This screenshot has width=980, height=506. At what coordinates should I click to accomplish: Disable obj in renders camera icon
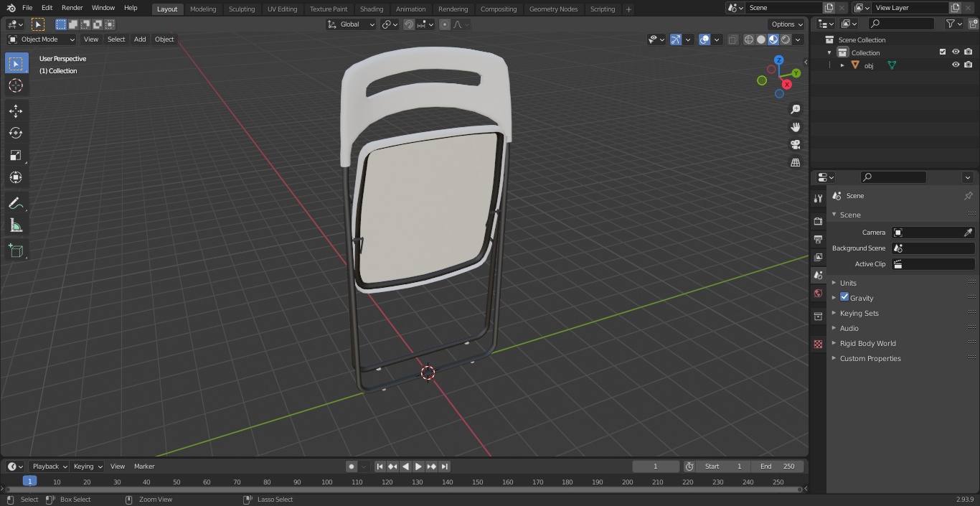(968, 65)
